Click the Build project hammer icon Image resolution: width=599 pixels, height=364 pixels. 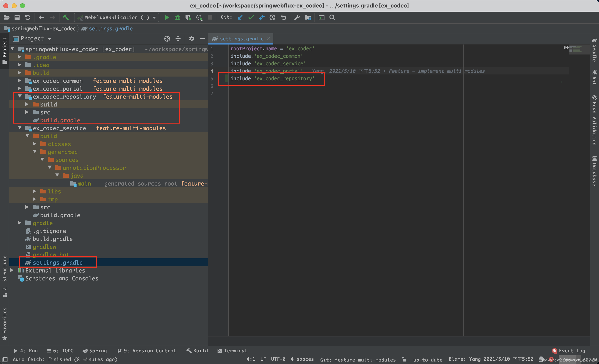(x=66, y=17)
